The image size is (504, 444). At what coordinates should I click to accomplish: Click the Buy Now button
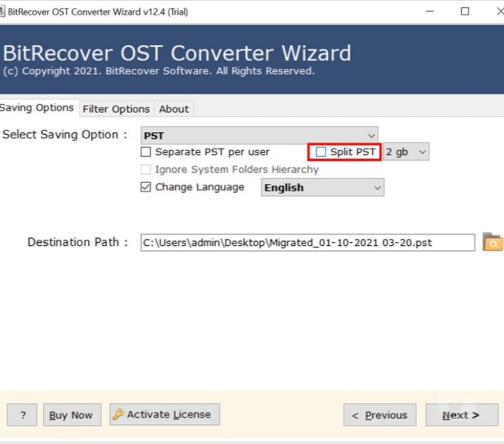coord(72,415)
